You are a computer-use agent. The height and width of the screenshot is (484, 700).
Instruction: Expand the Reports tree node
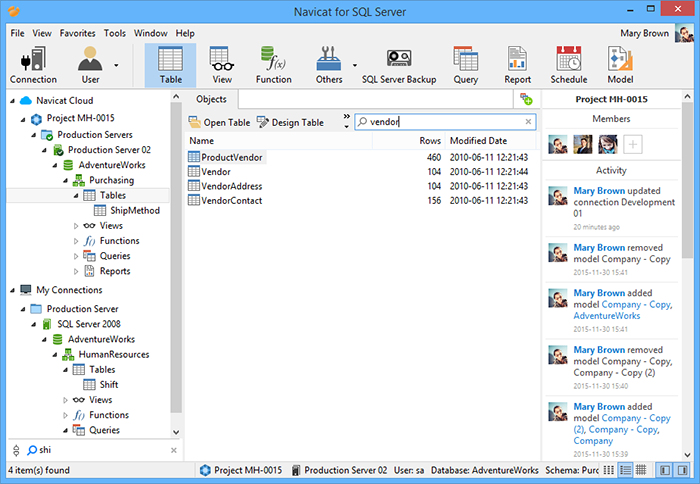[76, 271]
